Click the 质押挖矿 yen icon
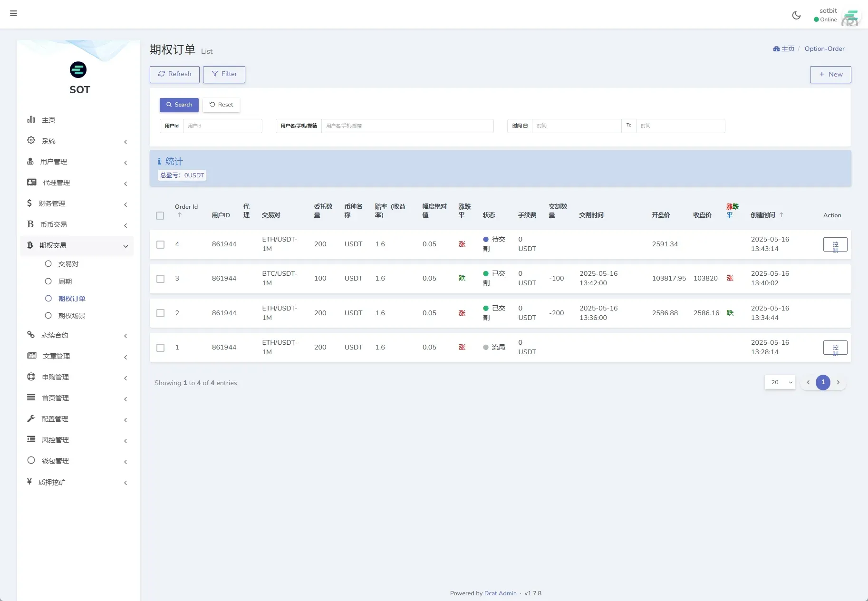 [30, 482]
